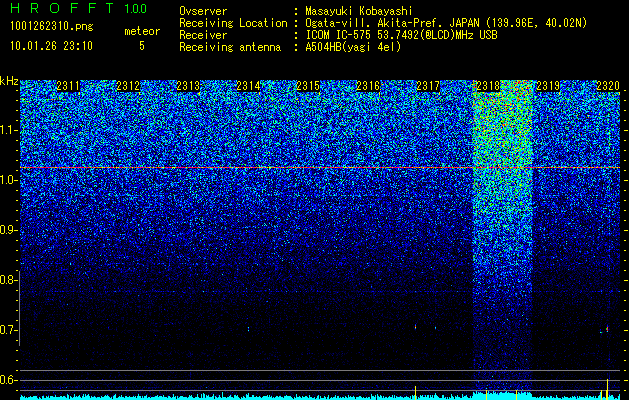Viewport: 629px width, 400px height.
Task: Click the A504HB(yagi 4el) antenna value
Action: pyautogui.click(x=353, y=47)
